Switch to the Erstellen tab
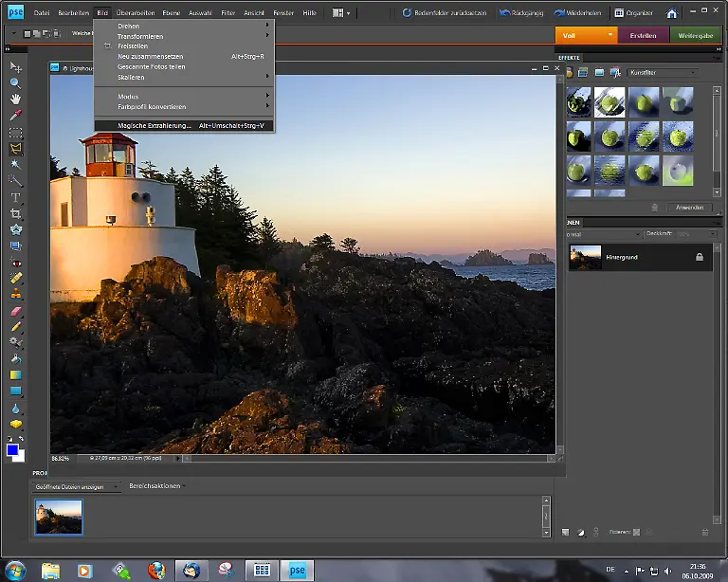 [x=644, y=35]
